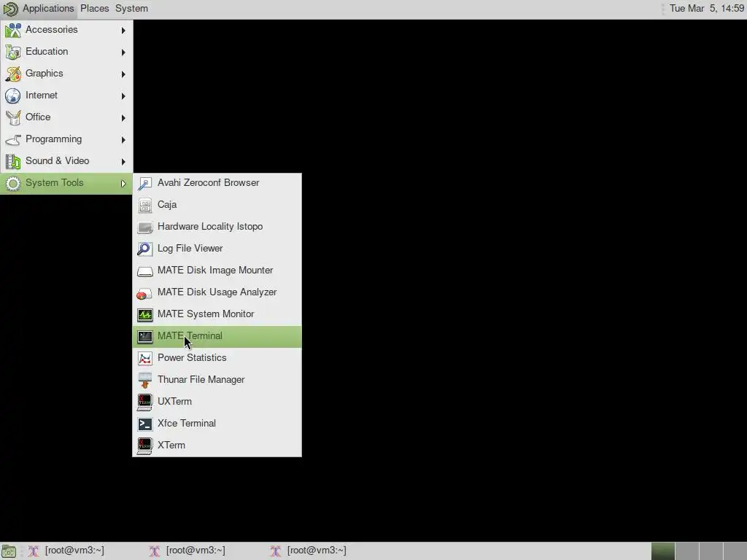
Task: Click the MATE Disk Usage Analyzer icon
Action: [145, 293]
